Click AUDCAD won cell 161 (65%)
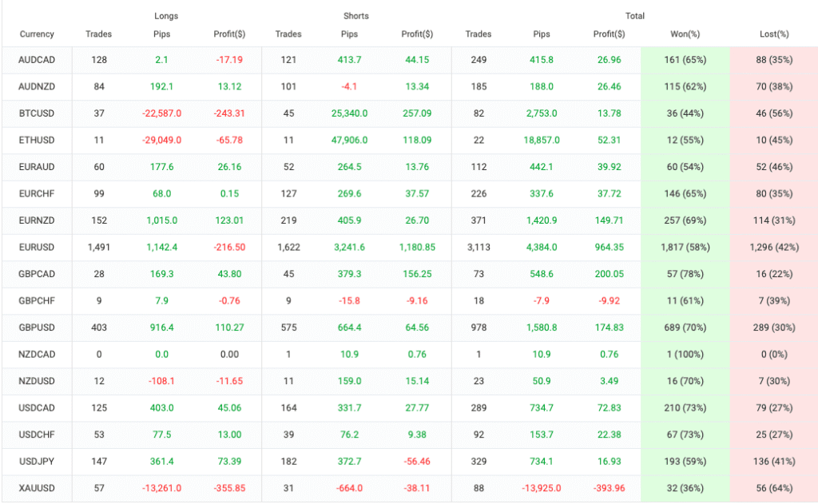The width and height of the screenshot is (818, 504). pos(684,60)
